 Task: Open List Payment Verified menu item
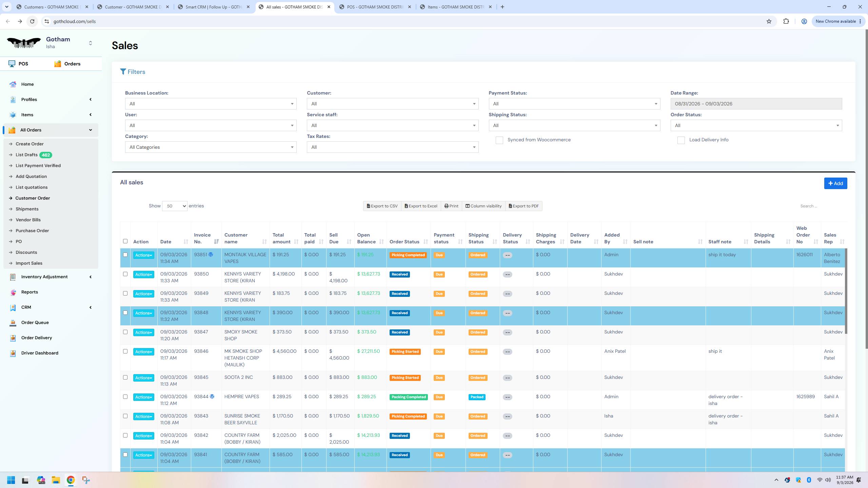click(38, 166)
